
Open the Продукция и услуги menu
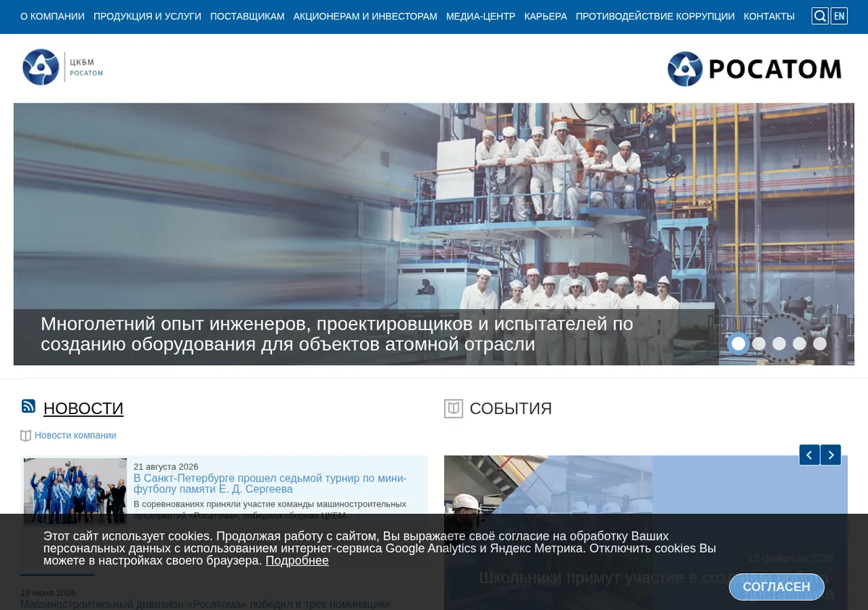click(148, 16)
